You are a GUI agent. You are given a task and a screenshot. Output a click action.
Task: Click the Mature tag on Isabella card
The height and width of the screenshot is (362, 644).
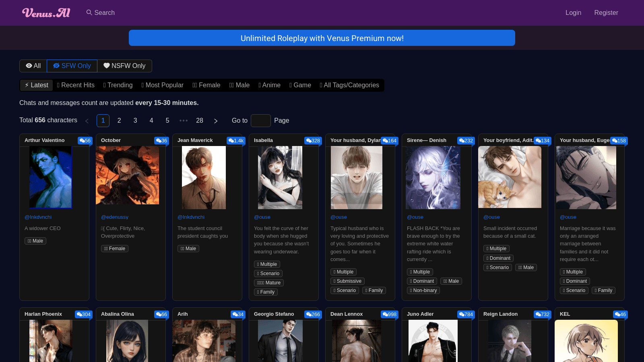click(269, 283)
